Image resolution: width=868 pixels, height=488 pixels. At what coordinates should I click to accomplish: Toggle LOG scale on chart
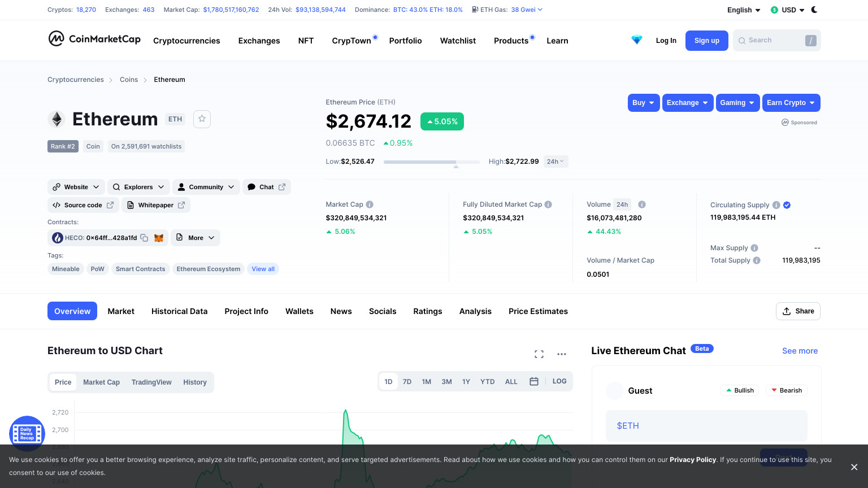pos(559,381)
